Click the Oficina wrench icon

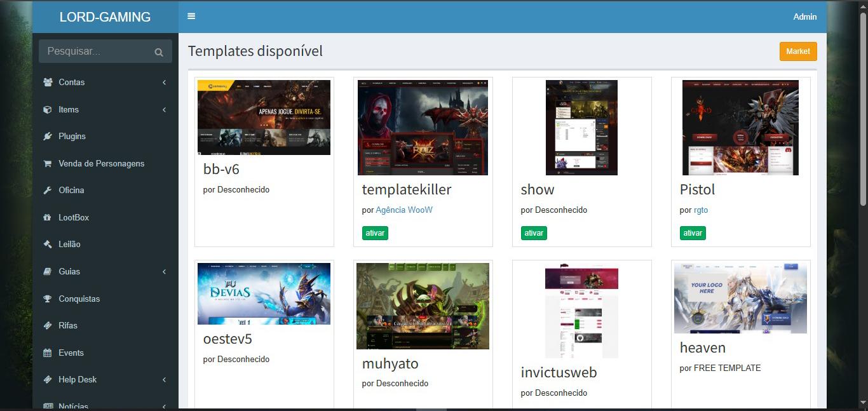48,190
